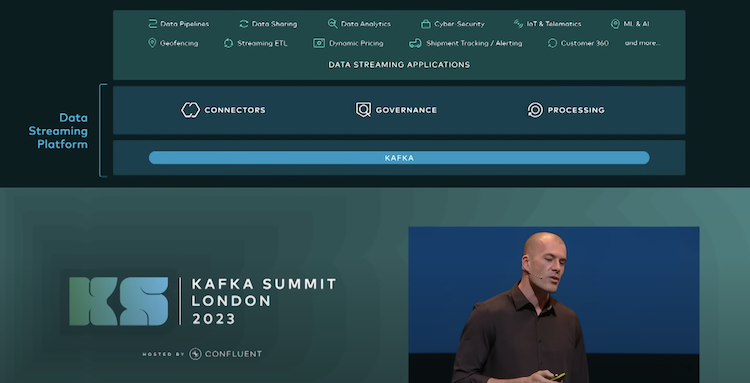Click the 'ML & AI' text
Image resolution: width=750 pixels, height=383 pixels.
[x=636, y=23]
